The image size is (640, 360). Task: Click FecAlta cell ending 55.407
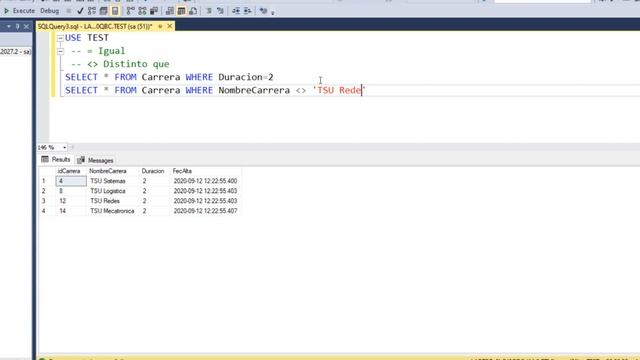click(205, 211)
